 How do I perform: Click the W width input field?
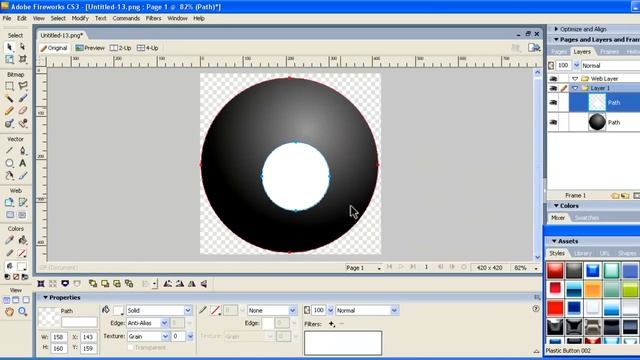click(59, 337)
